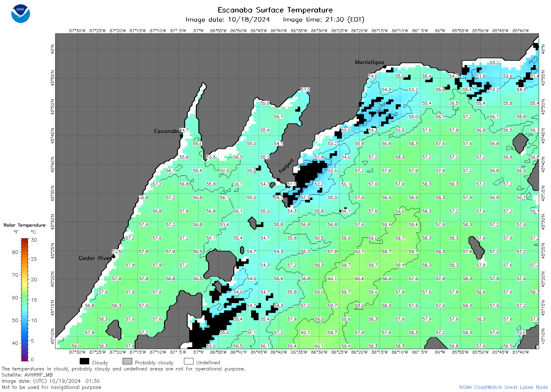Click the Probably cloudy legend label text
This screenshot has width=551, height=392.
point(154,363)
